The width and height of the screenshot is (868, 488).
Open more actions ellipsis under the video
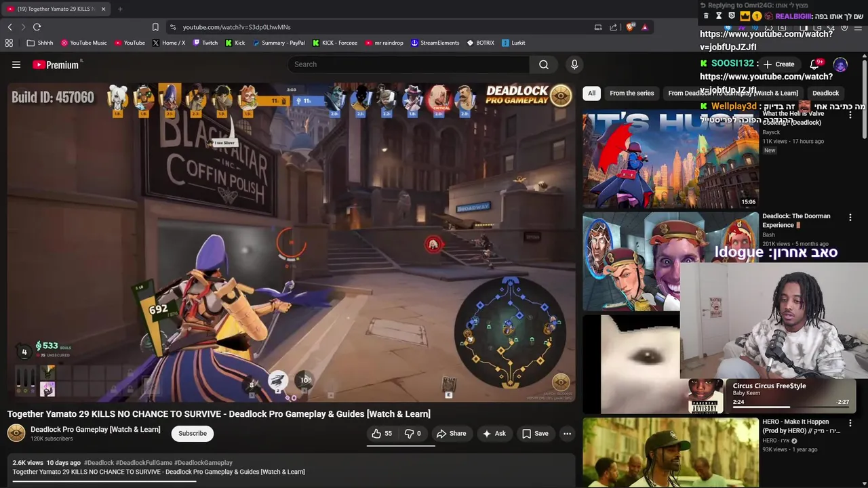coord(567,433)
